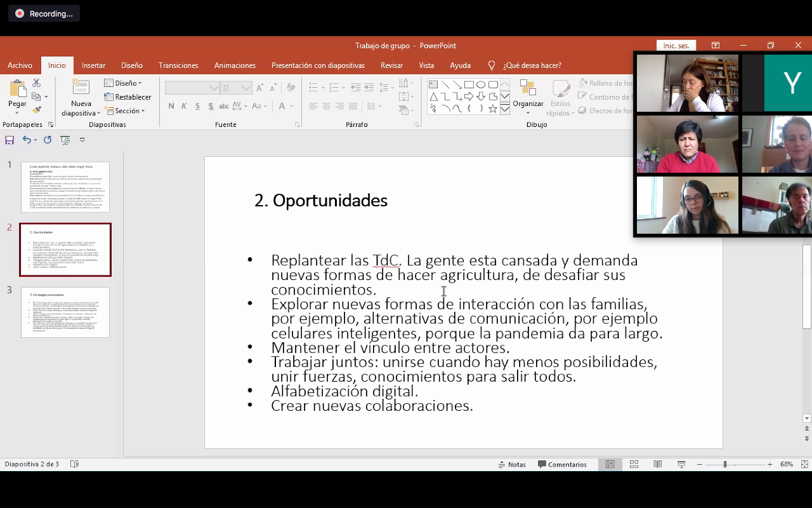Click the Nueva diapositiva icon
Image resolution: width=812 pixels, height=508 pixels.
point(81,90)
